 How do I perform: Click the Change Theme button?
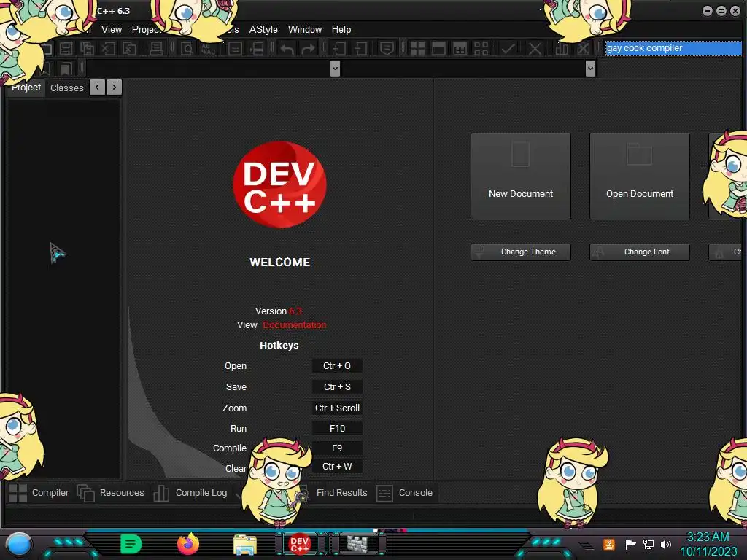point(521,252)
